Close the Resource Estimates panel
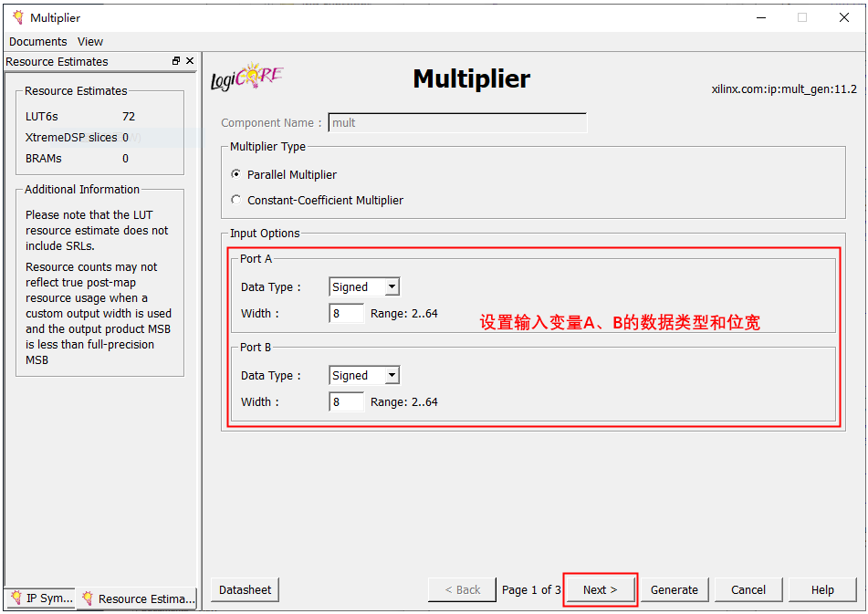 click(190, 61)
